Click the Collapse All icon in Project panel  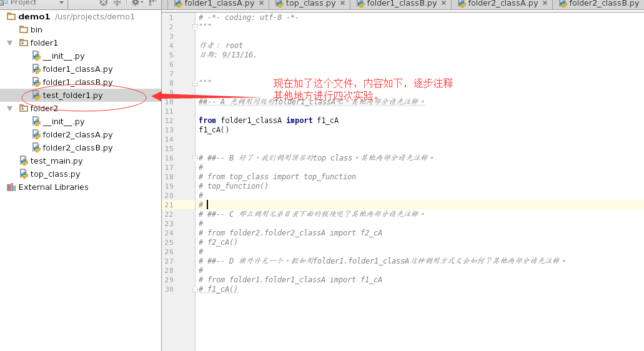(x=117, y=2)
